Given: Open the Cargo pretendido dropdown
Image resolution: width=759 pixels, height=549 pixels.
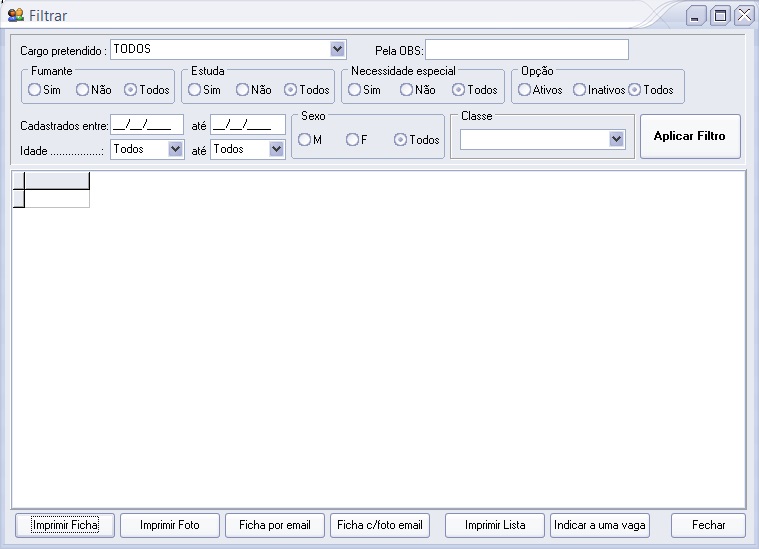Looking at the screenshot, I should pyautogui.click(x=337, y=49).
